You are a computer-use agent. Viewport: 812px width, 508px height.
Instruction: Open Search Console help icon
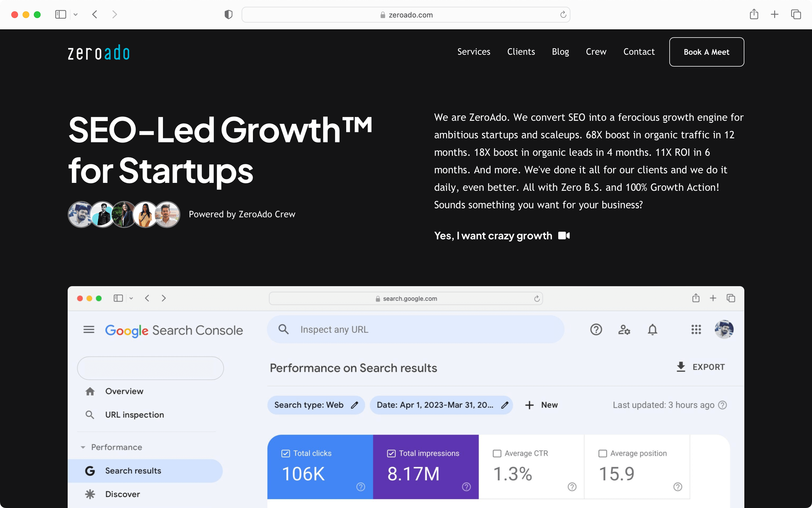596,330
